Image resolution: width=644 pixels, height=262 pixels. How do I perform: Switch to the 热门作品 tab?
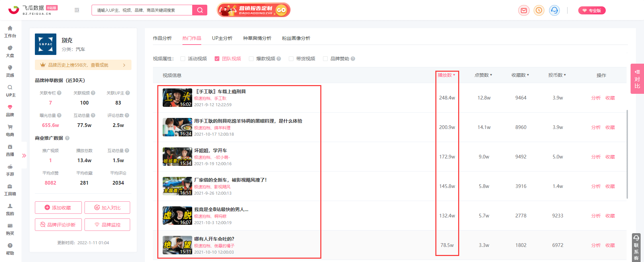click(192, 38)
